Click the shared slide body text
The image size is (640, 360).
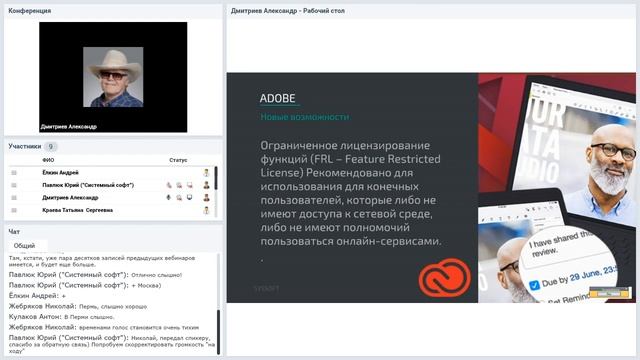point(351,193)
